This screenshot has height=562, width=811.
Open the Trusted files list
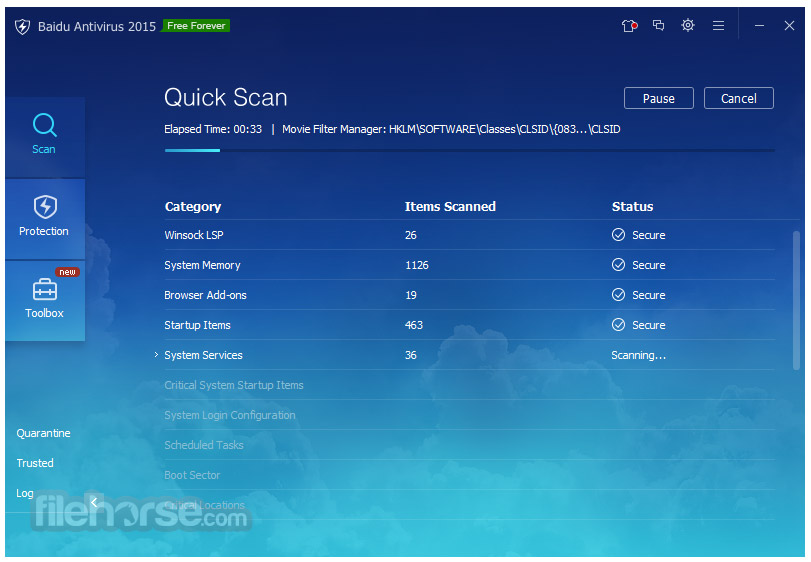point(35,463)
